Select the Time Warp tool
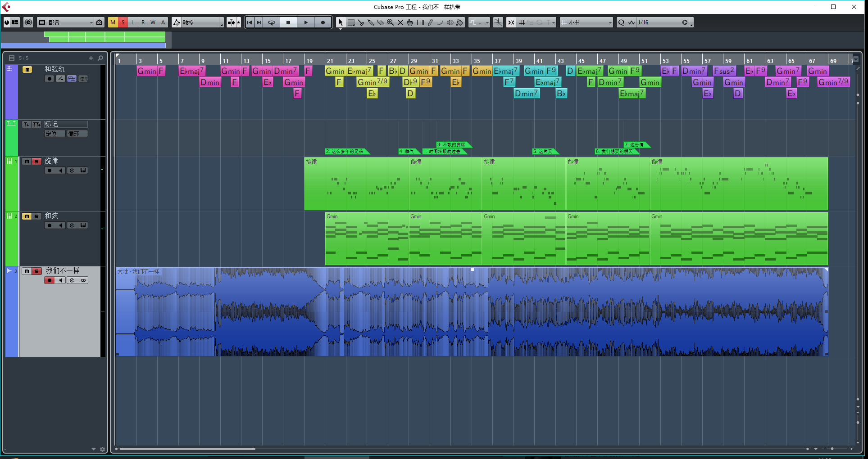The height and width of the screenshot is (459, 868). [x=420, y=22]
